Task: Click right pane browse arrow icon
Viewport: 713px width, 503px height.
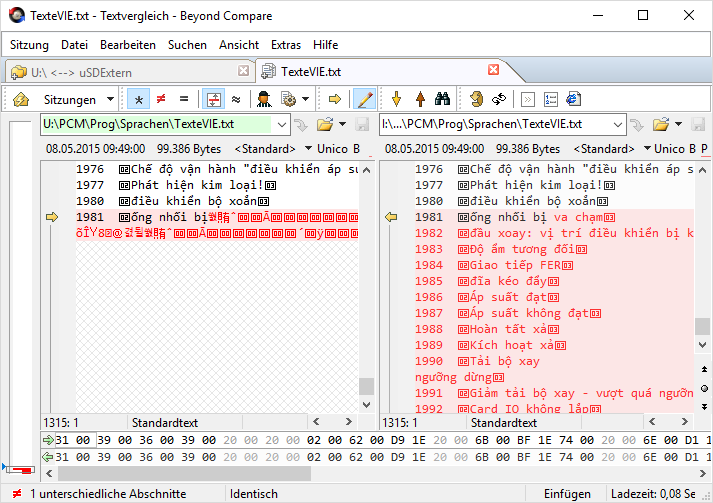Action: point(637,125)
